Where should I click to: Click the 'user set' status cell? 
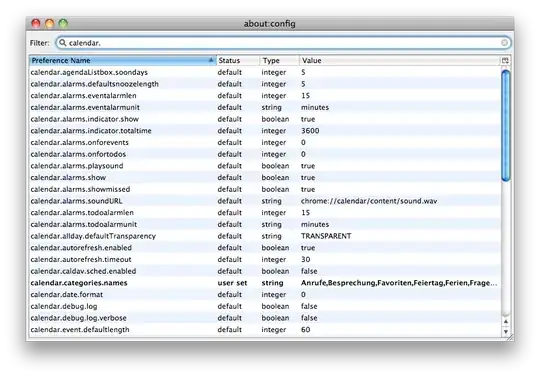click(232, 283)
